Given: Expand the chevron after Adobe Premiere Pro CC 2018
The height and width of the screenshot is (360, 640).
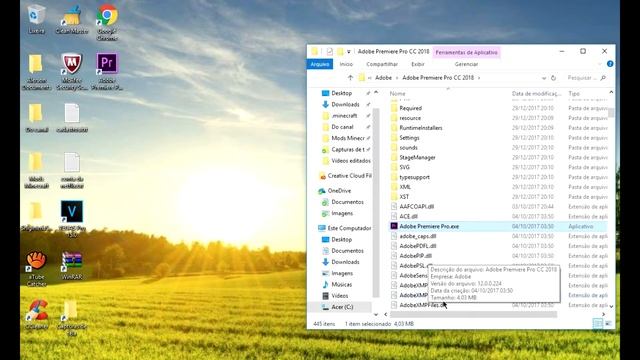Looking at the screenshot, I should (479, 78).
